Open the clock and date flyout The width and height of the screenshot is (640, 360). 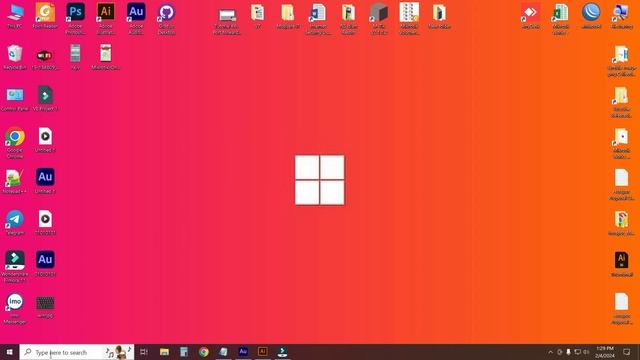click(x=604, y=352)
